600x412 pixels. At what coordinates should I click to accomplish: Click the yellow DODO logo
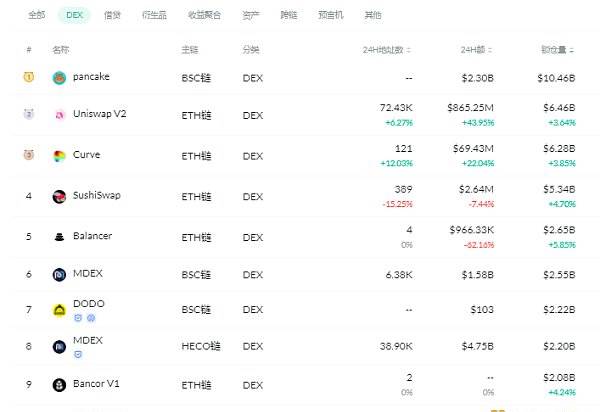59,310
